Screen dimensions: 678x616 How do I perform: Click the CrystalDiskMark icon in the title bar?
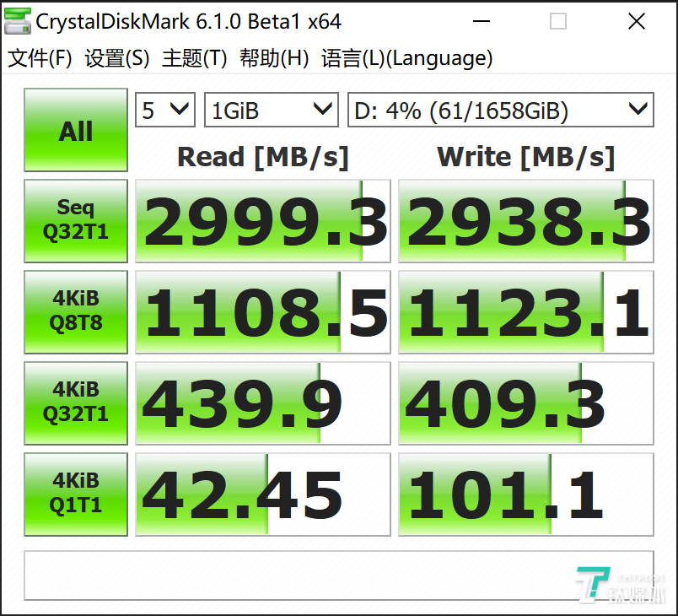click(17, 21)
